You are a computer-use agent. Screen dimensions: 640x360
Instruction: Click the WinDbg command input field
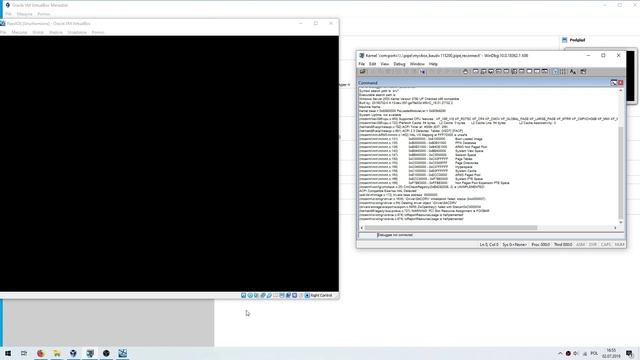pyautogui.click(x=500, y=235)
